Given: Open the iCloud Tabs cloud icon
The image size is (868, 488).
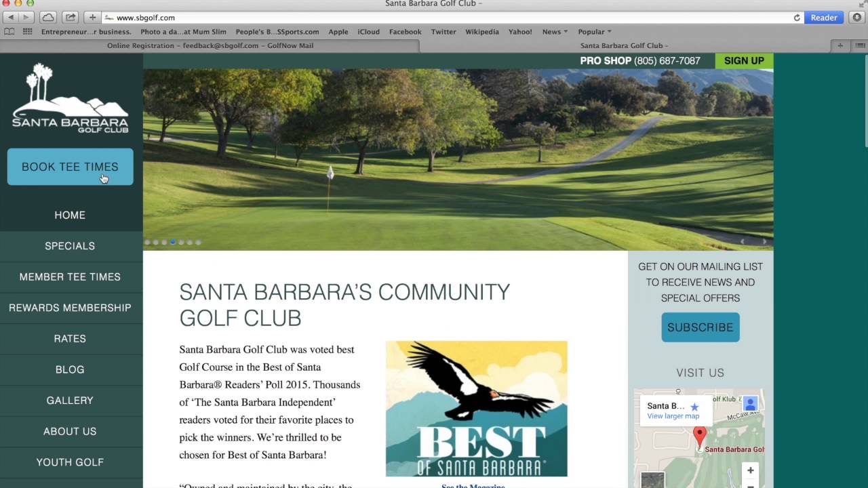Looking at the screenshot, I should click(48, 18).
